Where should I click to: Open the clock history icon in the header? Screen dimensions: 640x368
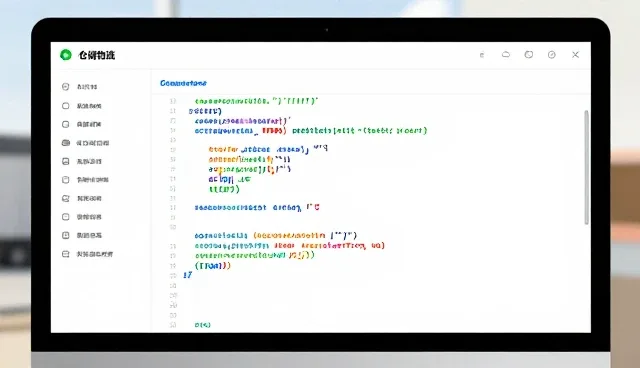click(529, 55)
